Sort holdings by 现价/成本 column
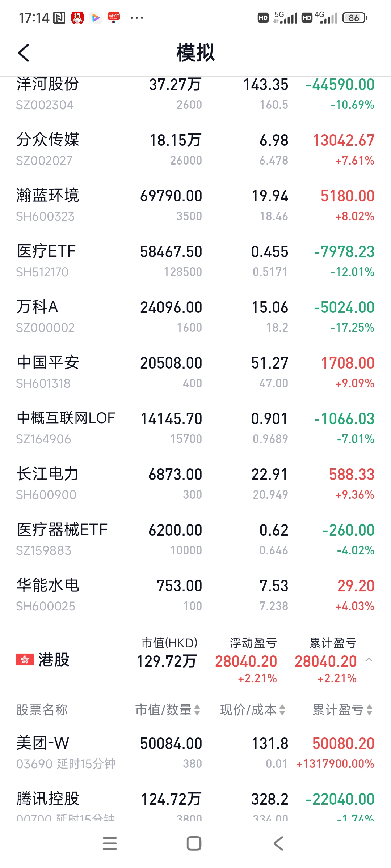This screenshot has height=868, width=391. coord(252,710)
